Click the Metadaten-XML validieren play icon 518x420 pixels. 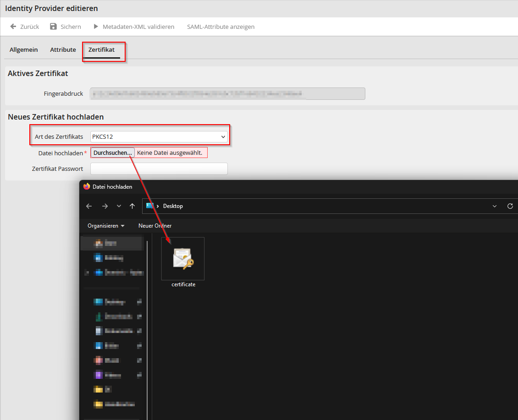96,27
